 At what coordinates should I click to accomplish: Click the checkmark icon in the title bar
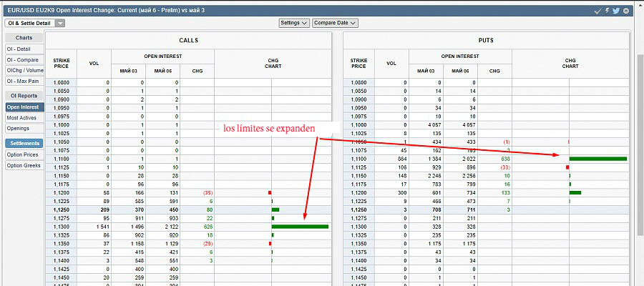click(x=598, y=11)
